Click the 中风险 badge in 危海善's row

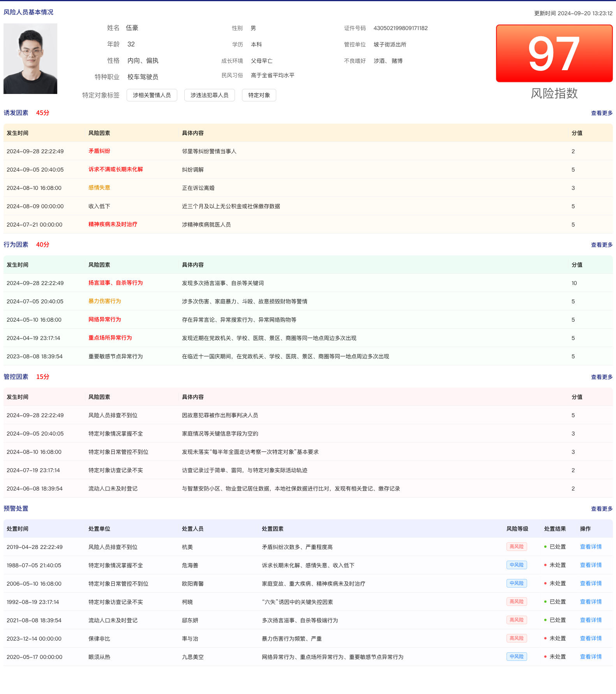pyautogui.click(x=517, y=565)
